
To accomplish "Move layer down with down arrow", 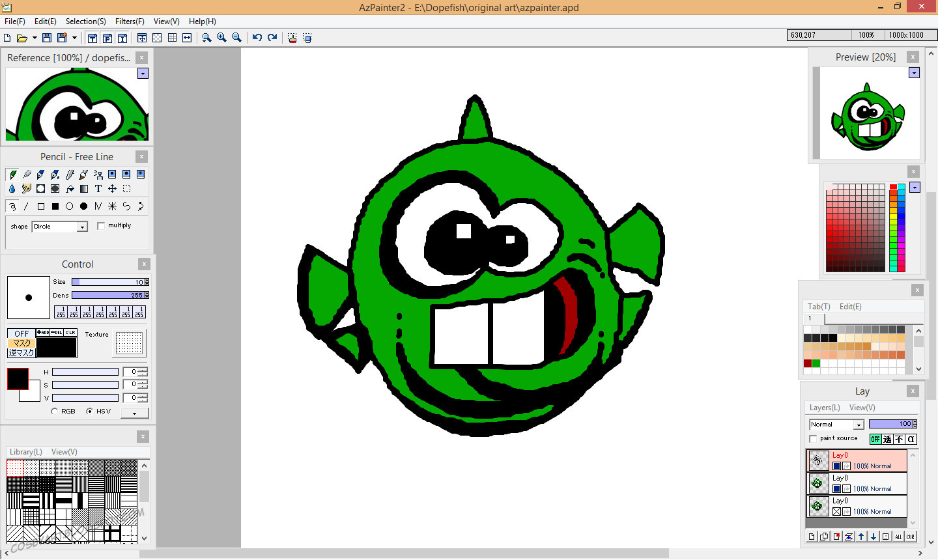I will click(874, 537).
